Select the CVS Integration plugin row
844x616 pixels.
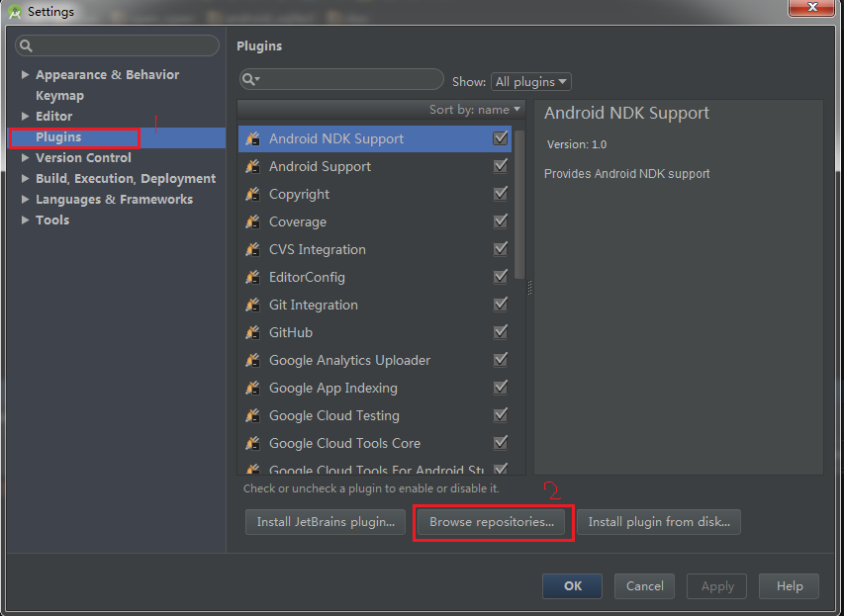(375, 249)
